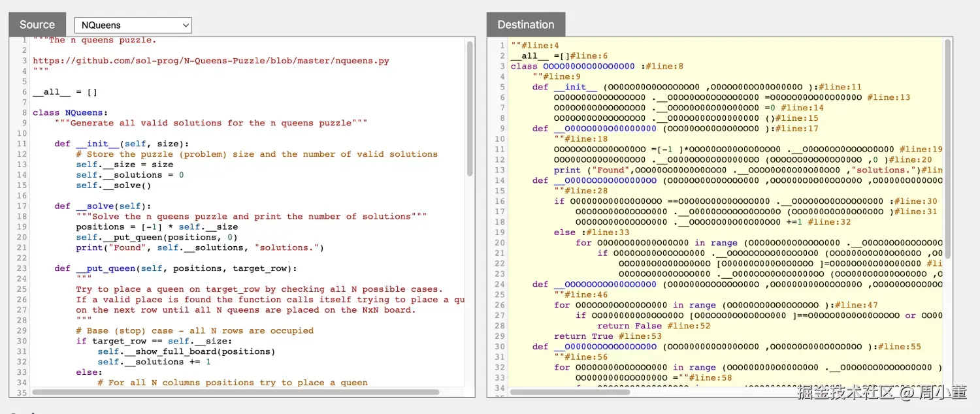Click the "def __put_queen(self, positions, target_row):" line

pyautogui.click(x=176, y=268)
